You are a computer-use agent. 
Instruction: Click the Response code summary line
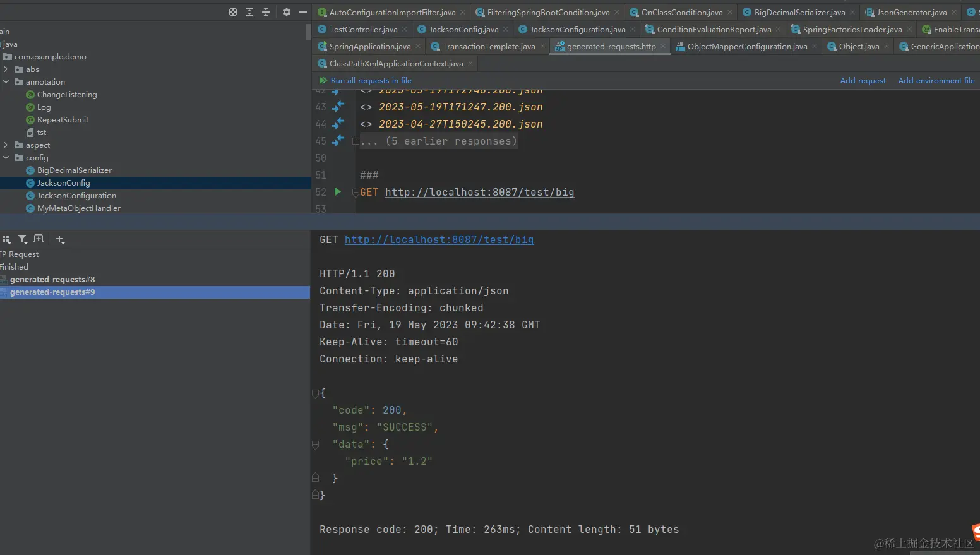pyautogui.click(x=499, y=530)
